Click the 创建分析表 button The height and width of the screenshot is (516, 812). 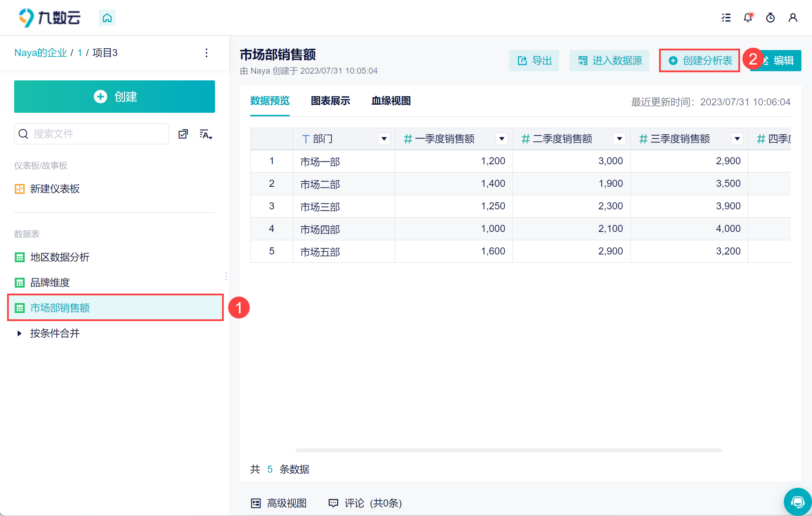click(x=700, y=61)
